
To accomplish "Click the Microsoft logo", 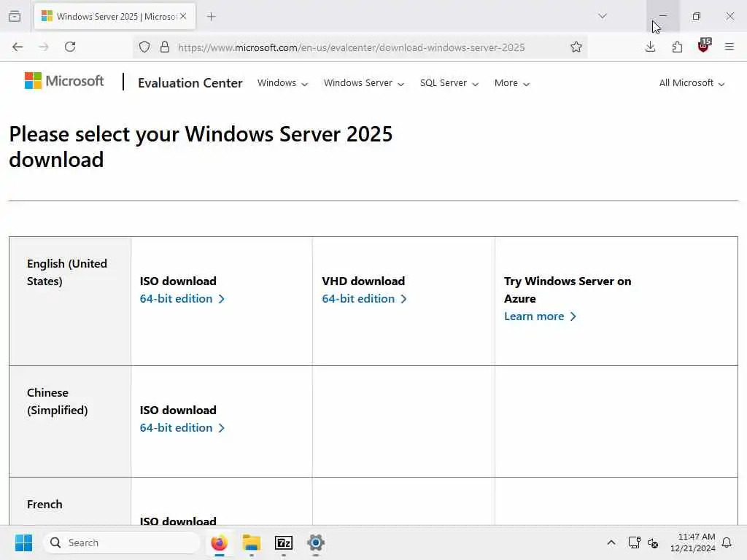I will (64, 81).
